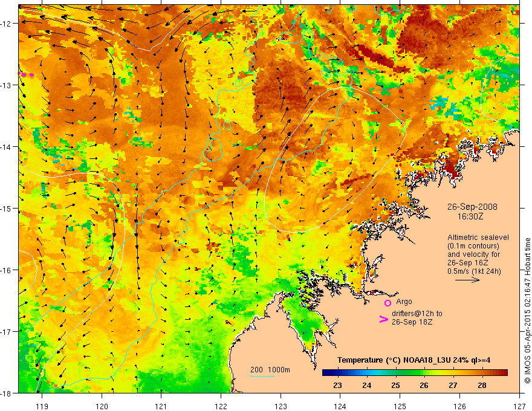The image size is (532, 411).
Task: Click the longitude label 119
Action: [42, 406]
